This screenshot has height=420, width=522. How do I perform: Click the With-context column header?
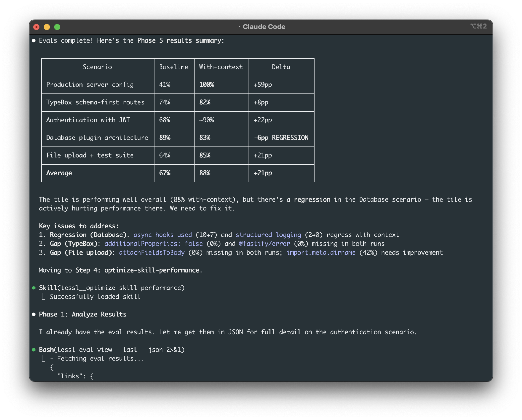(x=221, y=67)
